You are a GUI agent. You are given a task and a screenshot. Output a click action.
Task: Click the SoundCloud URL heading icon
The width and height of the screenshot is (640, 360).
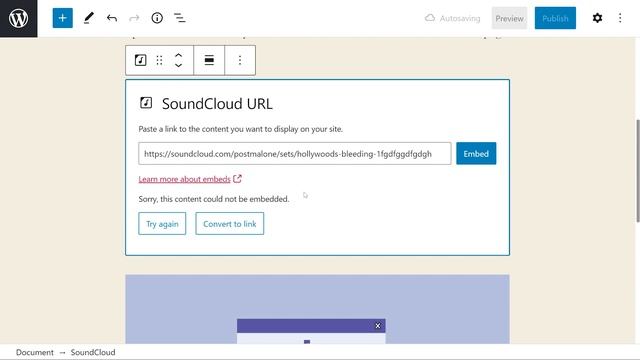[x=146, y=102]
